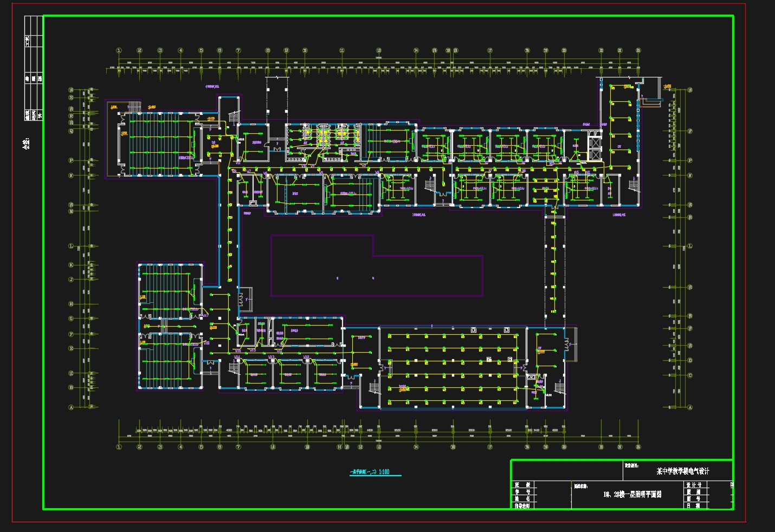Image resolution: width=775 pixels, height=532 pixels.
Task: Select the cyan scale label 1:100
Action: pyautogui.click(x=384, y=472)
